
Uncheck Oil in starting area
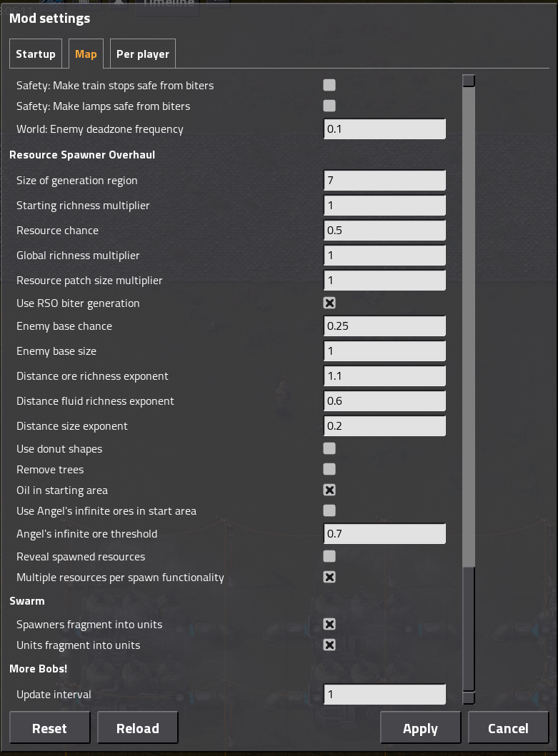[329, 490]
